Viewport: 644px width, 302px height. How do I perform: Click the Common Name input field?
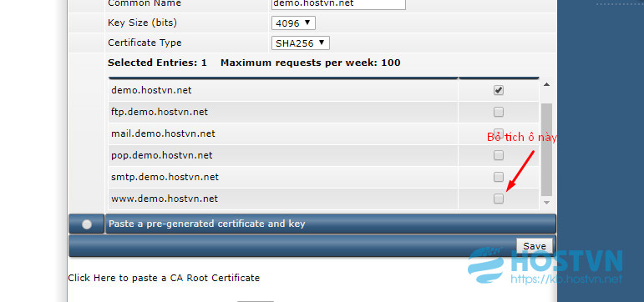point(338,4)
